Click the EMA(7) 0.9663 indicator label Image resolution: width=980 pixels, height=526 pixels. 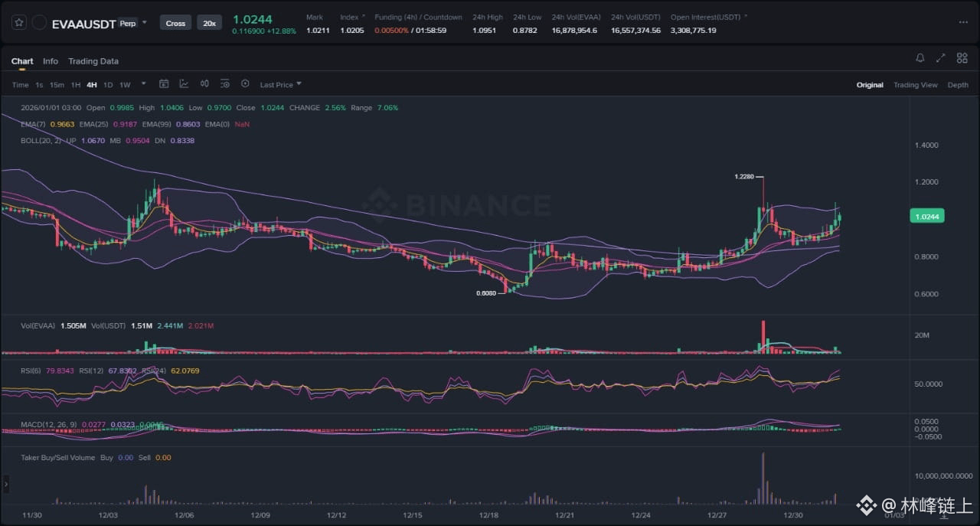pyautogui.click(x=47, y=124)
